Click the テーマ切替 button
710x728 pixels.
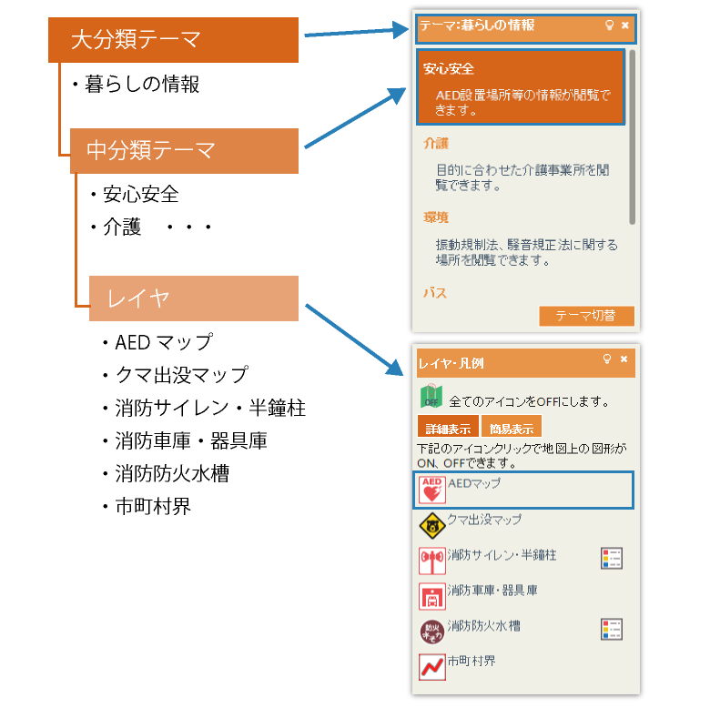pos(586,316)
